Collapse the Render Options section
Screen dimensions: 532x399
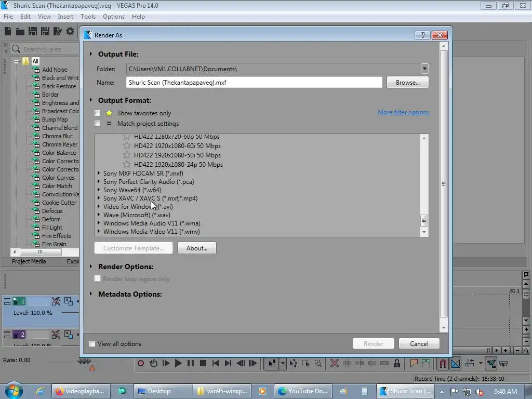coord(91,267)
